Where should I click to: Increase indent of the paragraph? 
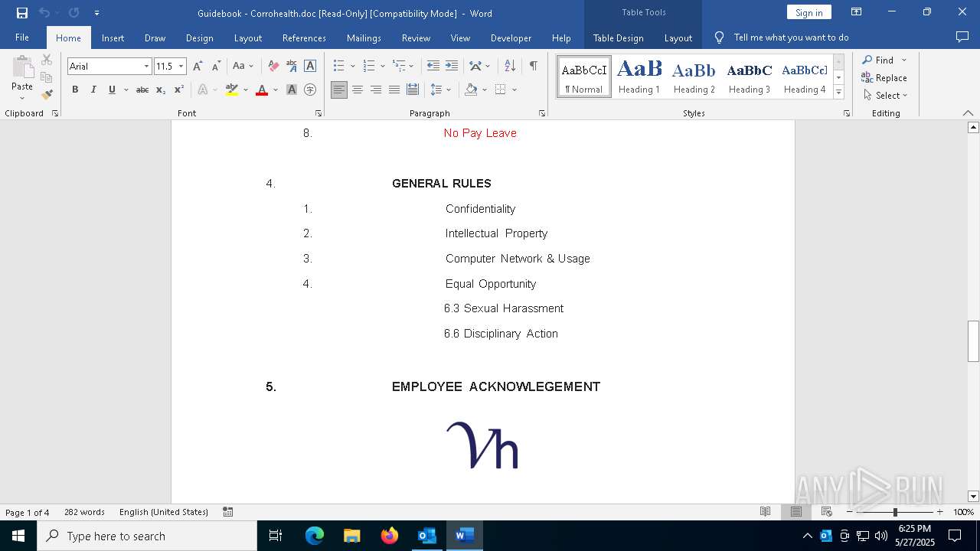[452, 66]
